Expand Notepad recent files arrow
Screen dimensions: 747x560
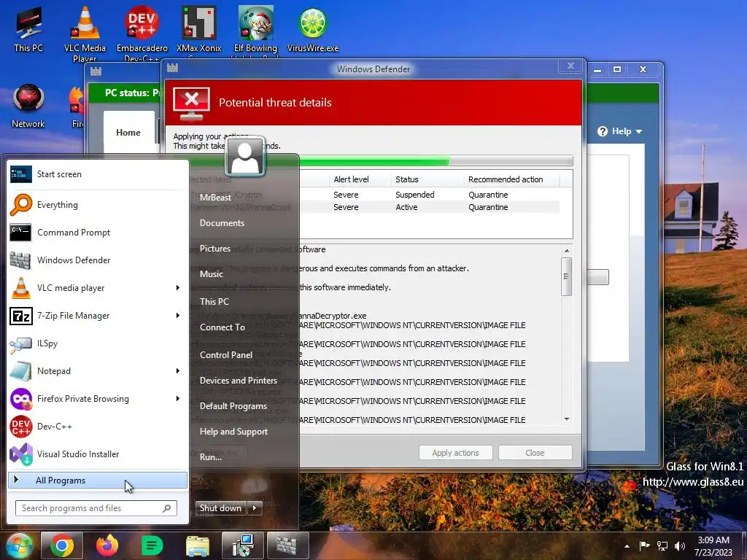pyautogui.click(x=178, y=371)
